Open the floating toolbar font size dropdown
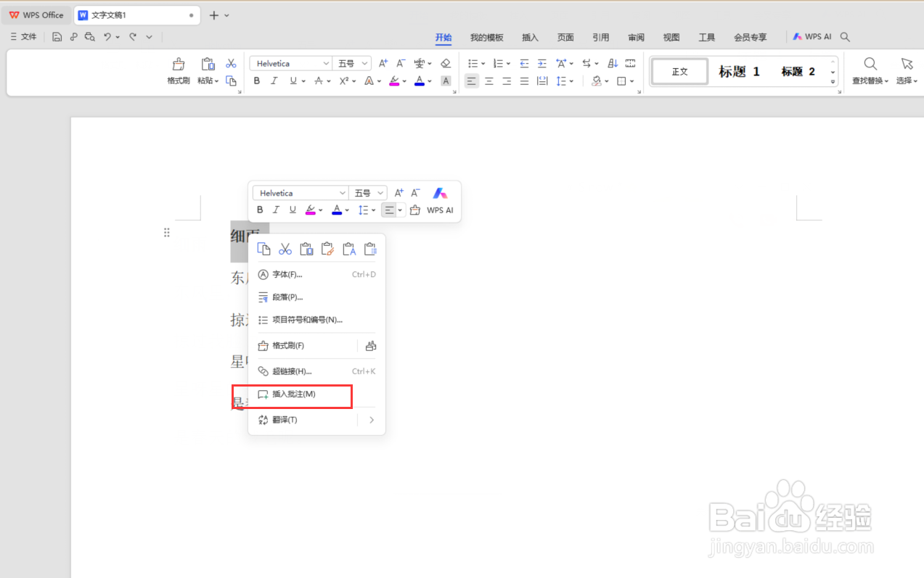 point(380,193)
